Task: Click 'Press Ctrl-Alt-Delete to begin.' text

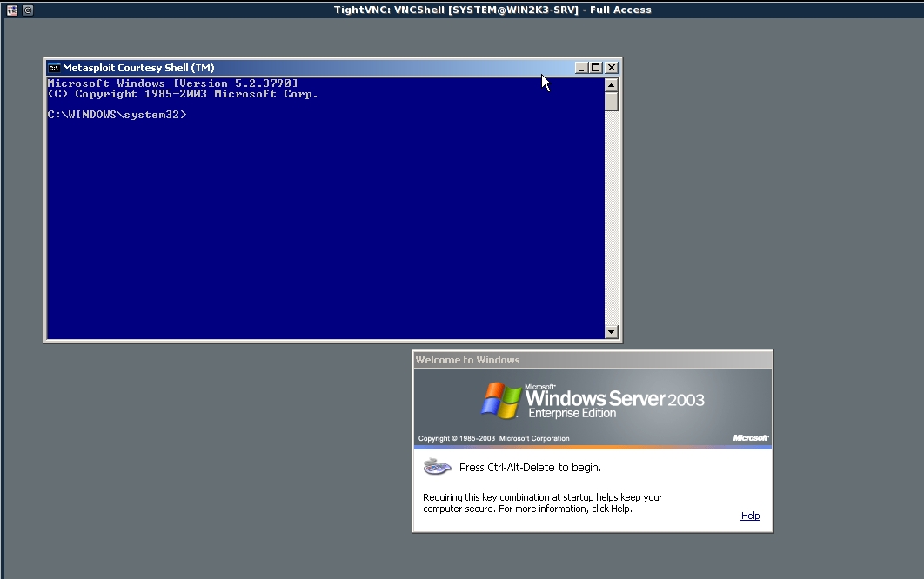Action: pyautogui.click(x=531, y=467)
